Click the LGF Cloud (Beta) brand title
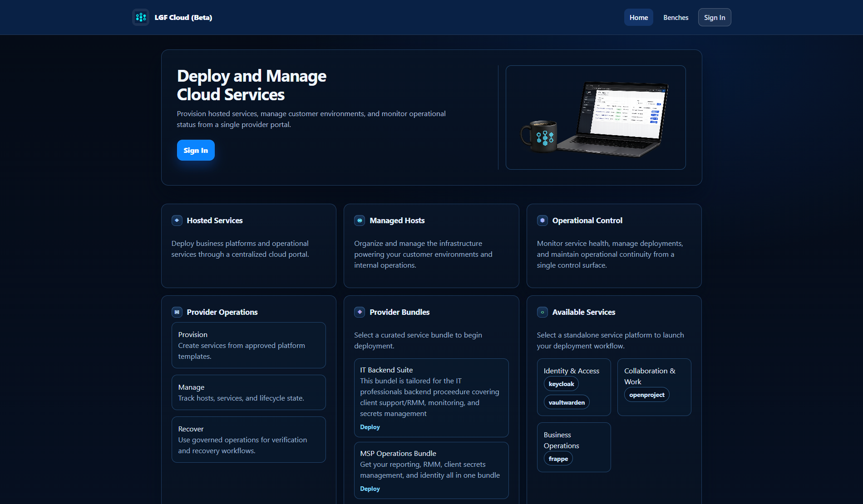This screenshot has height=504, width=863. point(183,17)
